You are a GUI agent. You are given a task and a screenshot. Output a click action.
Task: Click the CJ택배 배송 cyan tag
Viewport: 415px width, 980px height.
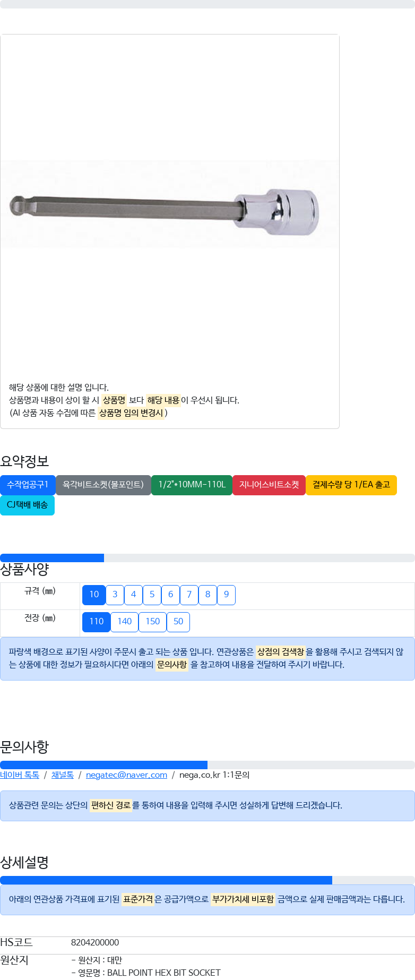(27, 505)
